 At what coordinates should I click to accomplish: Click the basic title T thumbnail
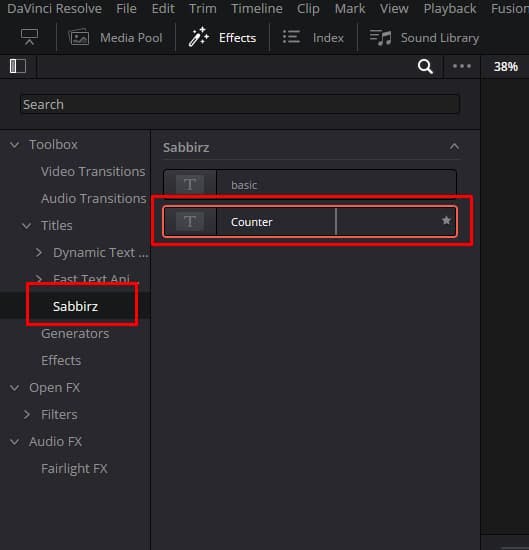(190, 184)
